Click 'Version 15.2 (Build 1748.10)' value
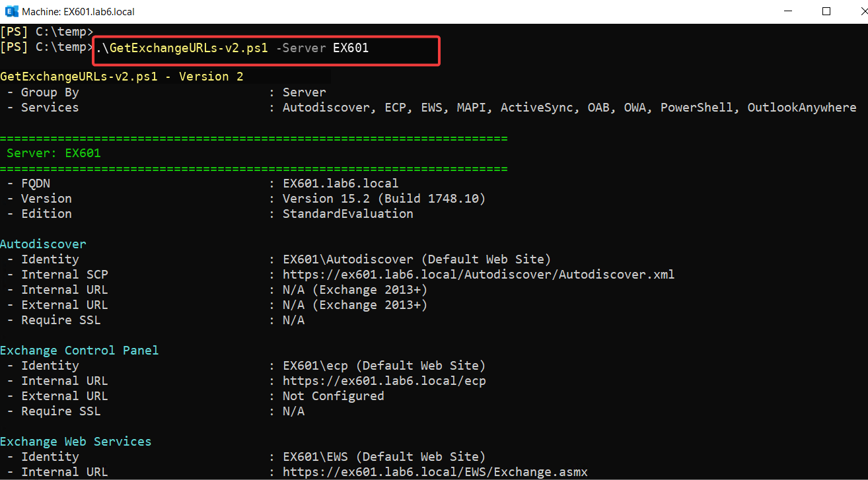The width and height of the screenshot is (868, 480). pos(384,199)
